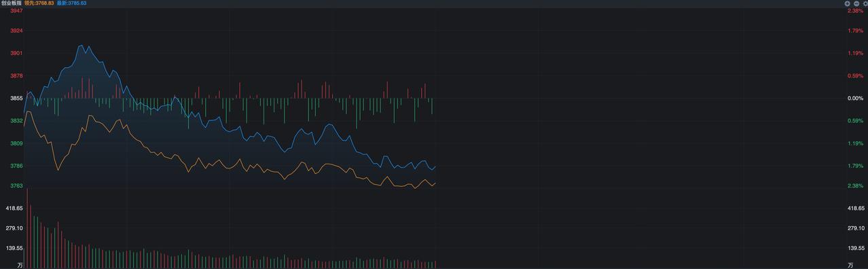Click the 3924 price axis label
868x269 pixels.
tap(16, 31)
